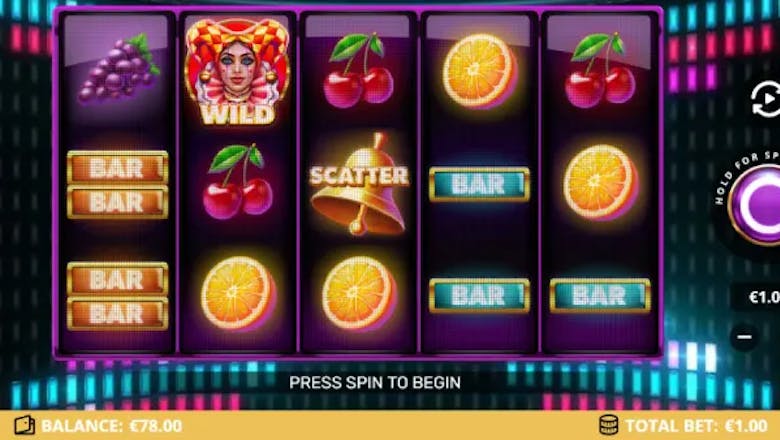Click the purple spin button
The width and height of the screenshot is (780, 440).
(x=756, y=204)
